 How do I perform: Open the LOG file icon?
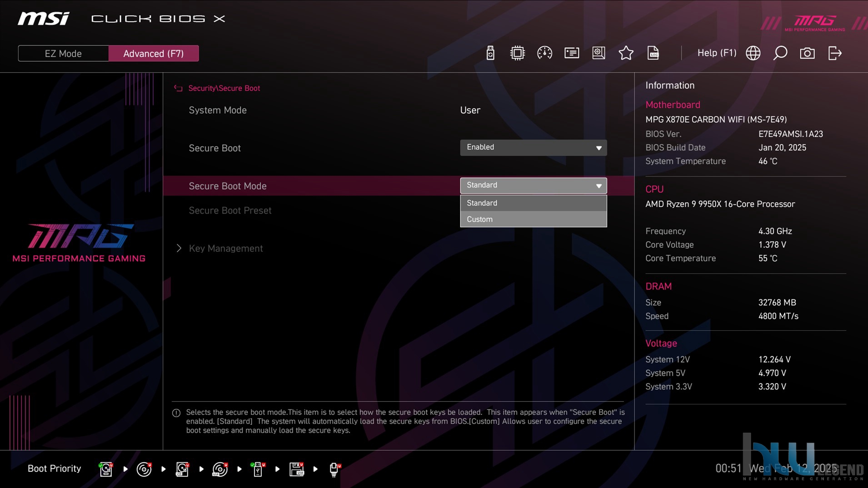653,53
